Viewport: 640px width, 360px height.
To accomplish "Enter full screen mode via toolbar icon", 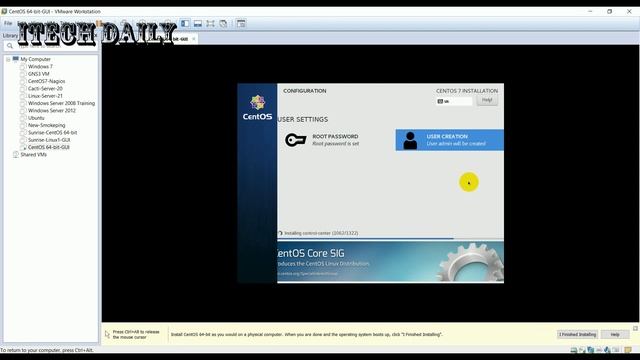I will click(x=210, y=24).
